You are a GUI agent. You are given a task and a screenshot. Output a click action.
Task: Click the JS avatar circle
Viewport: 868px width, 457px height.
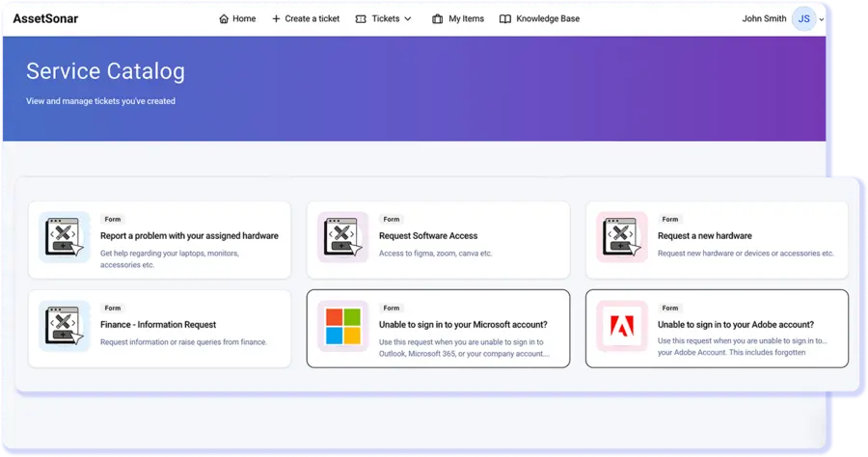pos(803,19)
